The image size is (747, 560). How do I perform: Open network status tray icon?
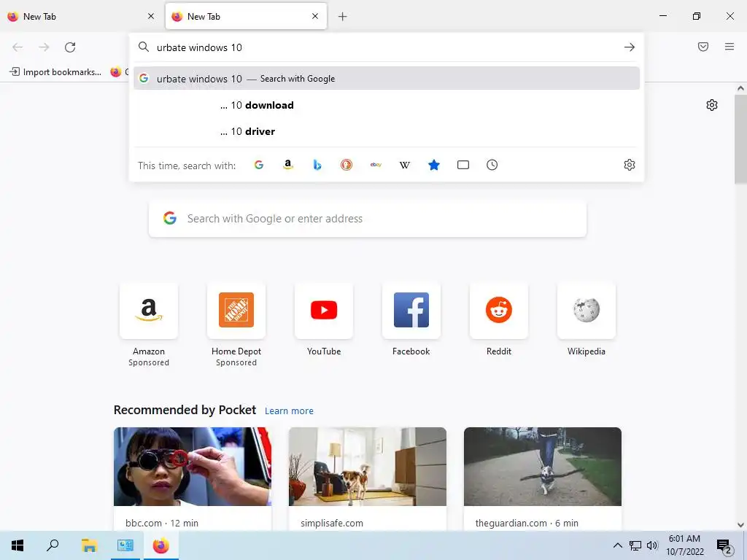(635, 545)
